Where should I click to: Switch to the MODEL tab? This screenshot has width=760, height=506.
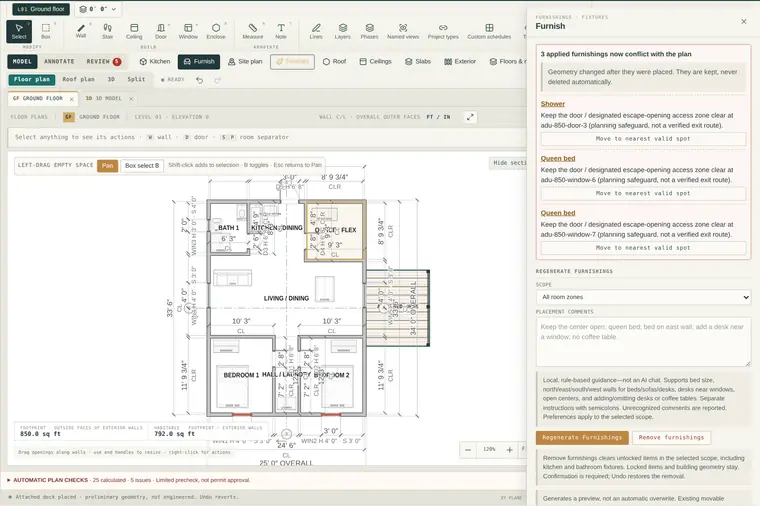[22, 62]
